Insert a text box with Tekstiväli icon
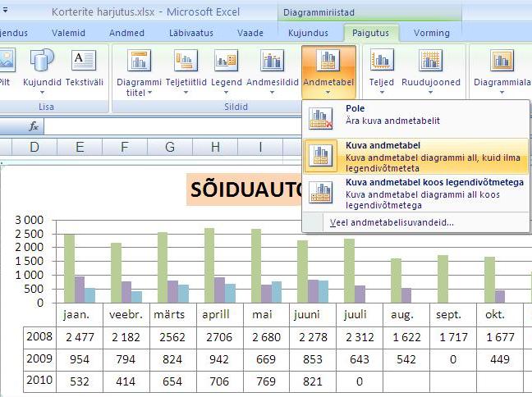Viewport: 532px width, 397px height. pyautogui.click(x=84, y=60)
